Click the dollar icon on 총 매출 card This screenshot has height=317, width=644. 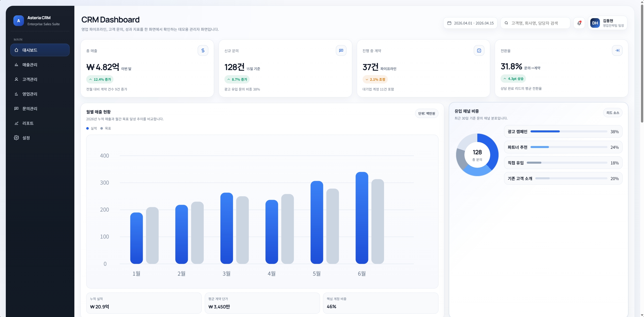[203, 50]
